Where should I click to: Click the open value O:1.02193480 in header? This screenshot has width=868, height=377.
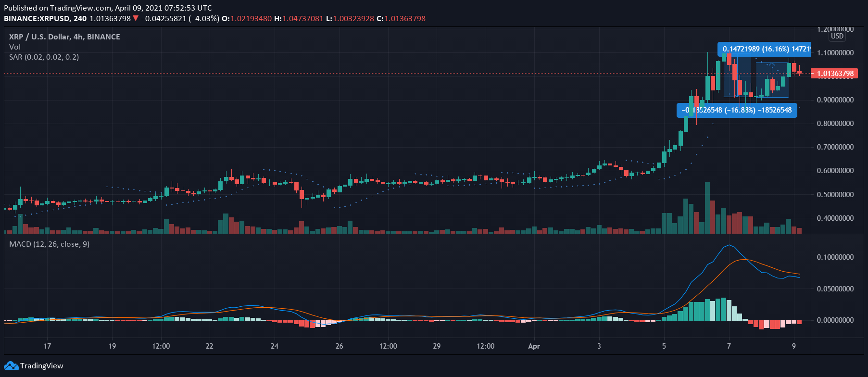coord(246,19)
